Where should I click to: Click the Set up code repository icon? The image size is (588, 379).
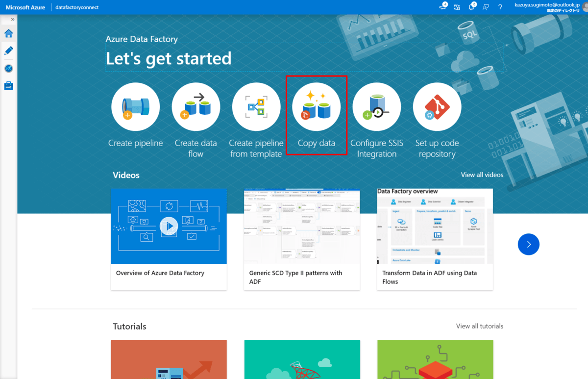point(437,107)
